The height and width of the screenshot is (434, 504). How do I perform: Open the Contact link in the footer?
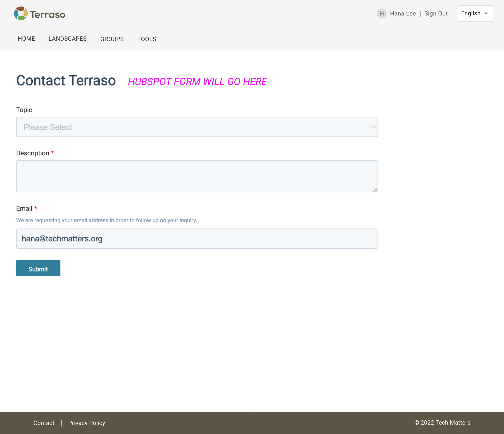44,423
